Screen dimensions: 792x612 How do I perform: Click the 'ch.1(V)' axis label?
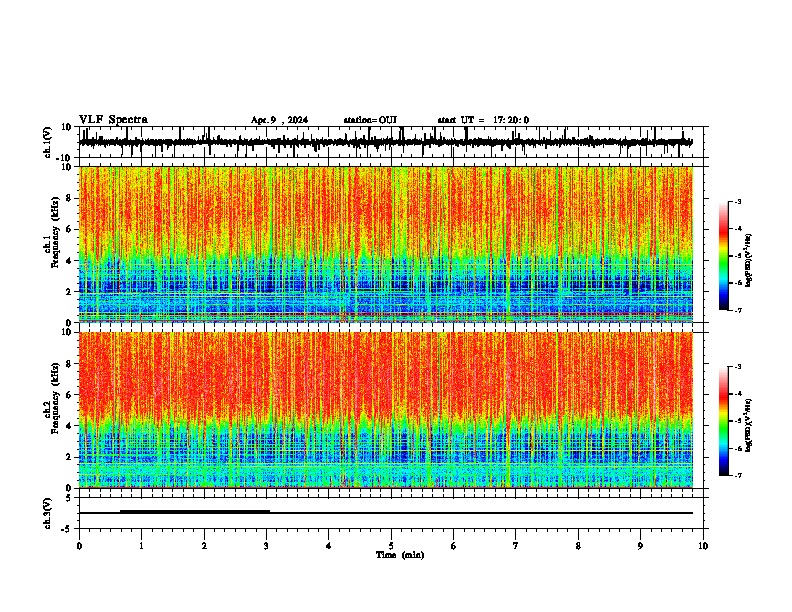[48, 142]
